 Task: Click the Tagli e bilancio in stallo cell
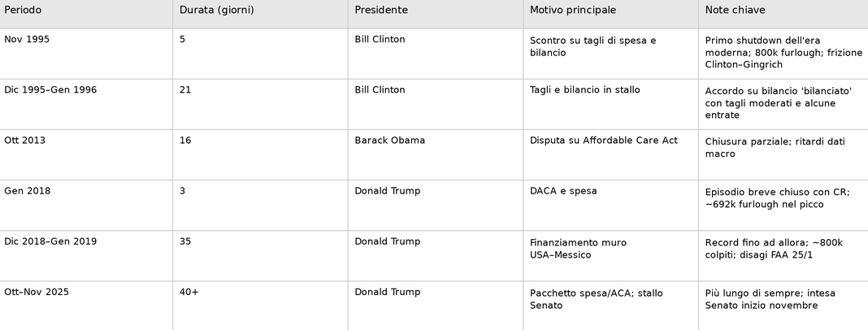pyautogui.click(x=584, y=90)
